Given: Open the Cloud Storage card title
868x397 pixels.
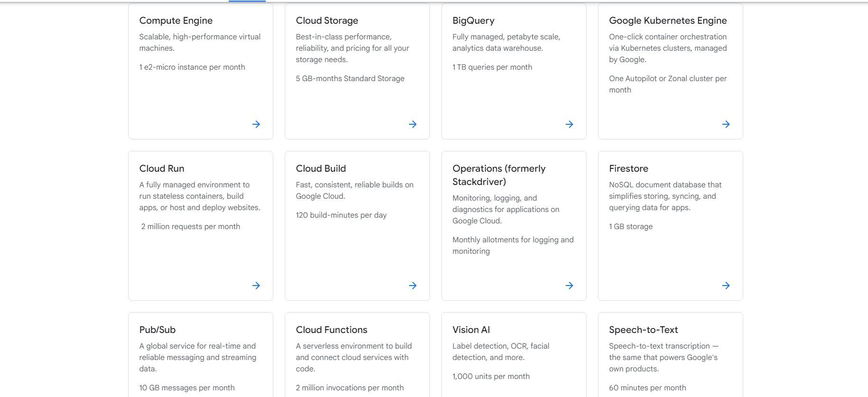Looking at the screenshot, I should click(x=327, y=20).
